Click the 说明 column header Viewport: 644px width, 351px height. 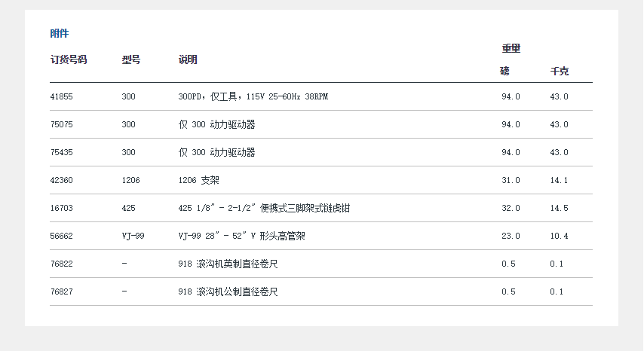click(188, 60)
